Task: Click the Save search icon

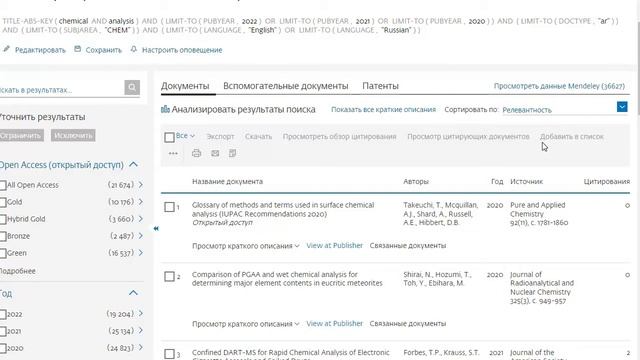Action: coord(78,49)
